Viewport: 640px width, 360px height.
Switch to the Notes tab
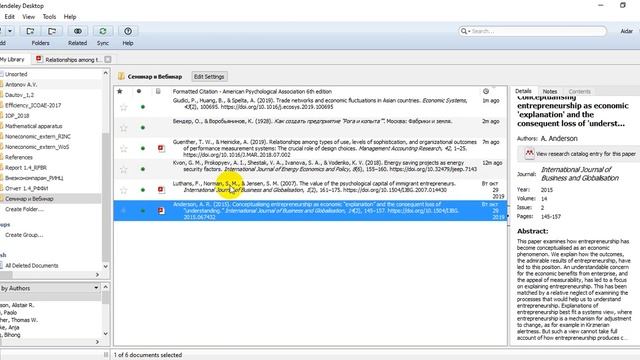[x=549, y=91]
